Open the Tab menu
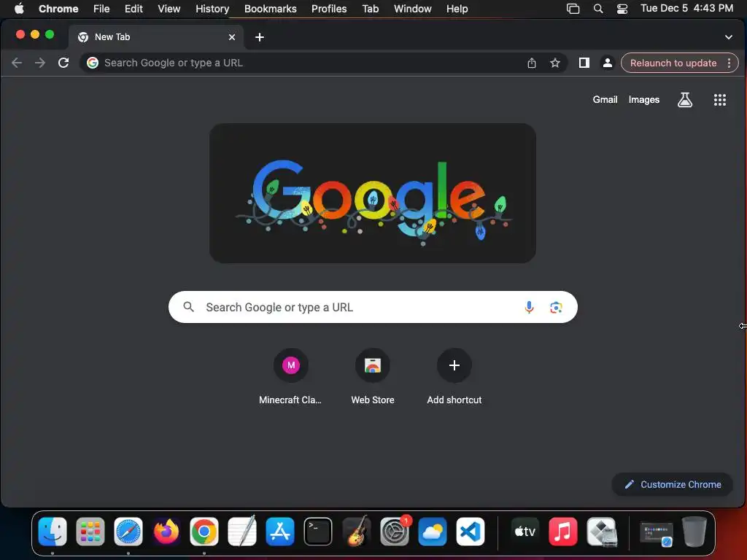The height and width of the screenshot is (560, 747). tap(370, 9)
